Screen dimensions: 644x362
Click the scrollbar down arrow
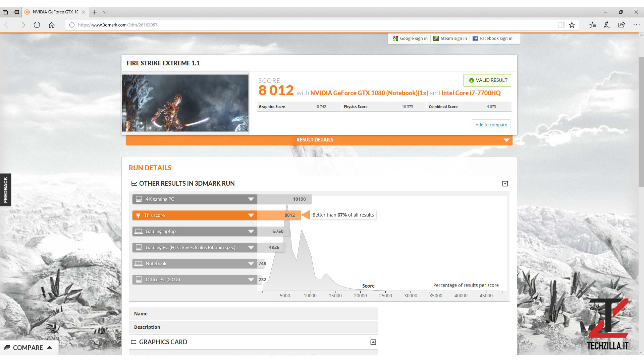(641, 352)
